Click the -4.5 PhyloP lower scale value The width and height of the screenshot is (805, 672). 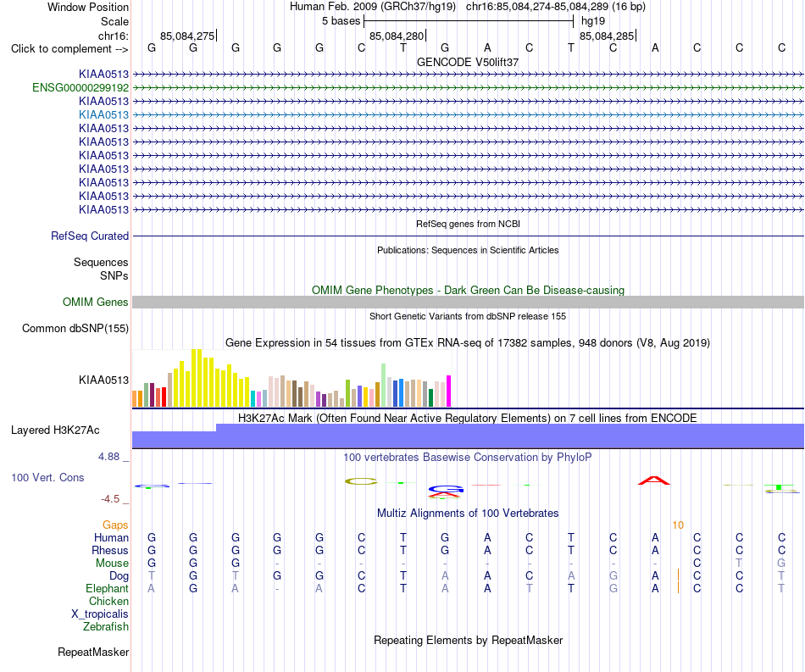[110, 499]
